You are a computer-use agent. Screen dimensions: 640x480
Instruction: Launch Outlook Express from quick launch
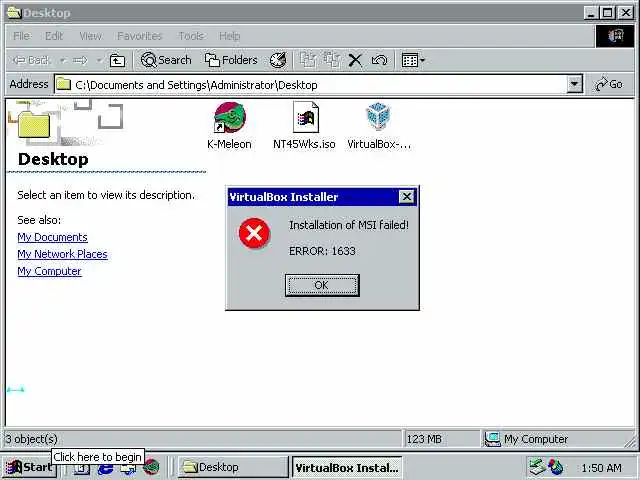(128, 468)
